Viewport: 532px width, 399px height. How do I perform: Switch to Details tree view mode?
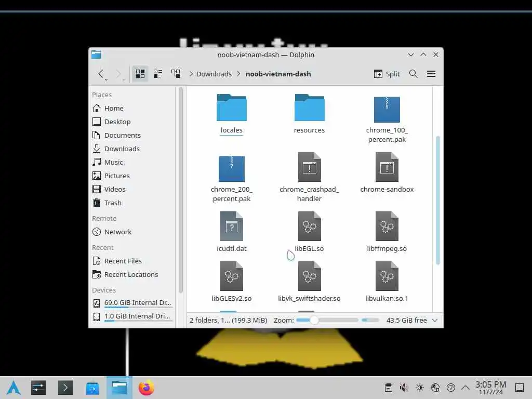[x=176, y=74]
